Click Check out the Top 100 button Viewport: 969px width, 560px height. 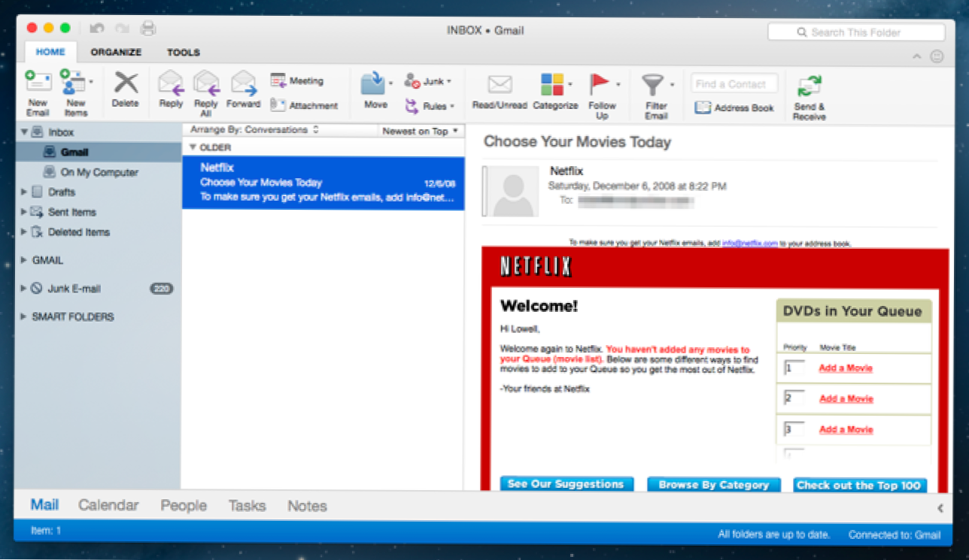point(859,485)
